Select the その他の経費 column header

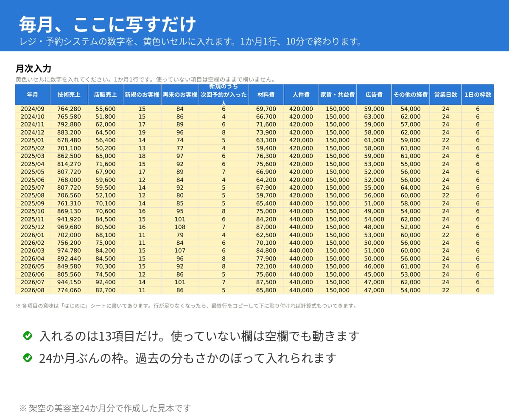pos(411,95)
